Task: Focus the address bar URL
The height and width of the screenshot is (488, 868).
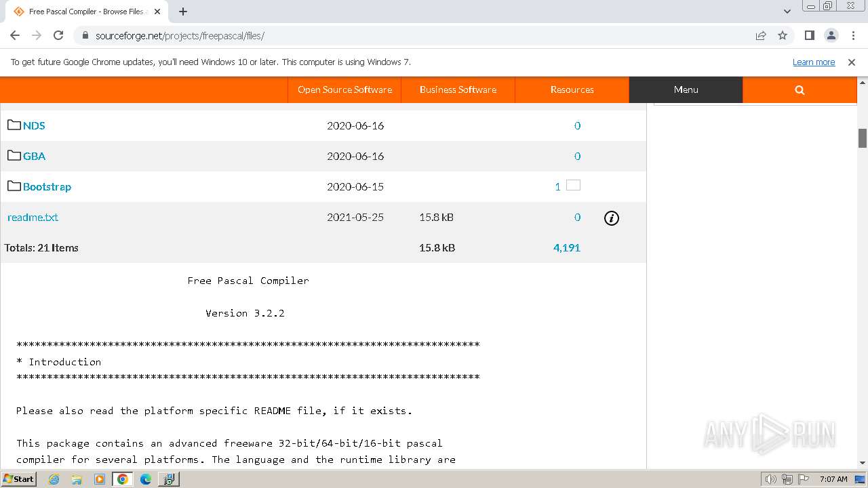Action: (180, 36)
